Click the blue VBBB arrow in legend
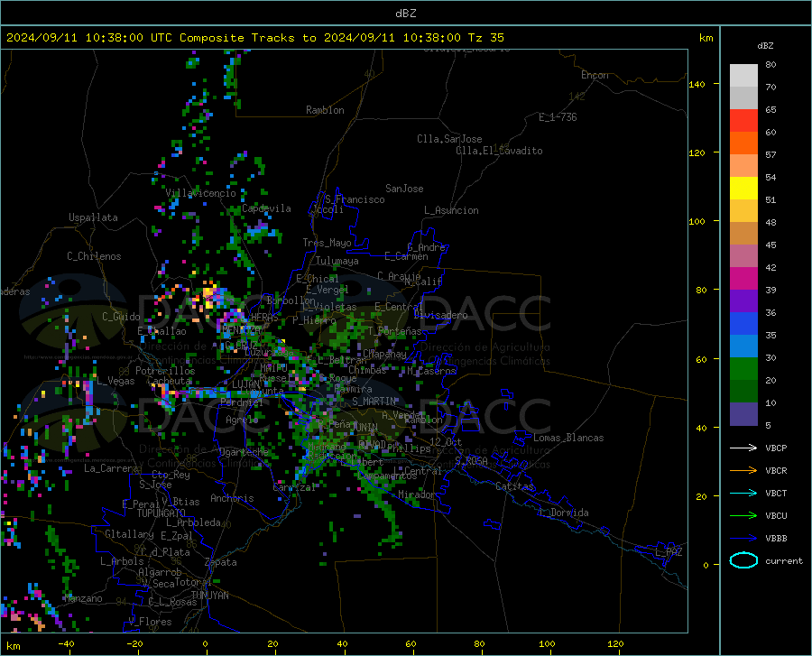Image resolution: width=812 pixels, height=656 pixels. pos(743,538)
